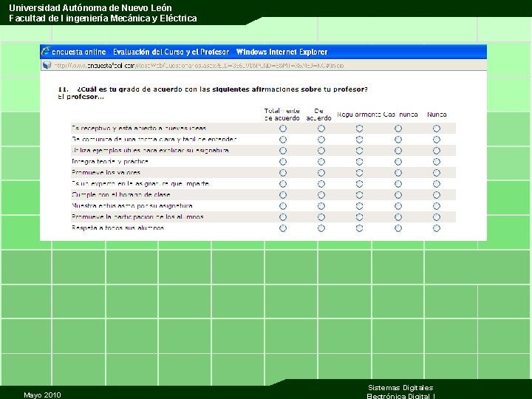Choose 'Casi nunca' for 'Muestra entusiasmo' row
The image size is (532, 399).
click(398, 206)
